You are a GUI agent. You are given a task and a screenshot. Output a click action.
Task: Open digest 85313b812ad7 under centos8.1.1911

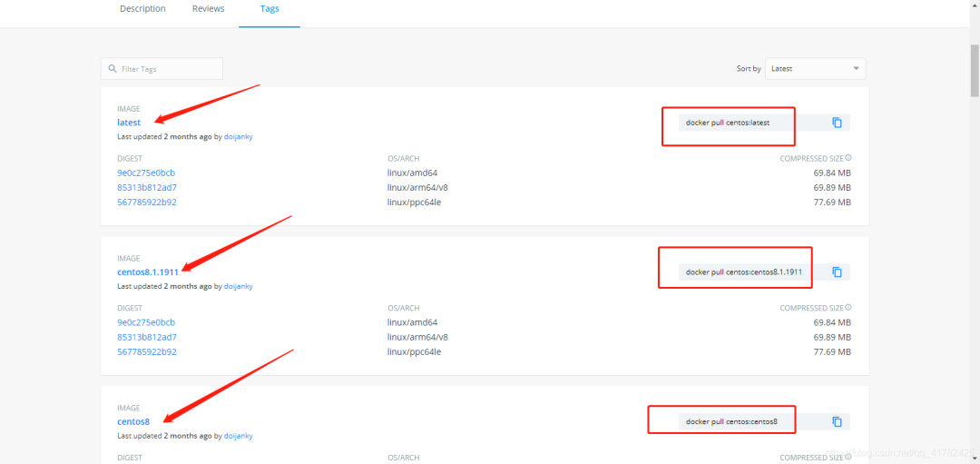point(147,337)
